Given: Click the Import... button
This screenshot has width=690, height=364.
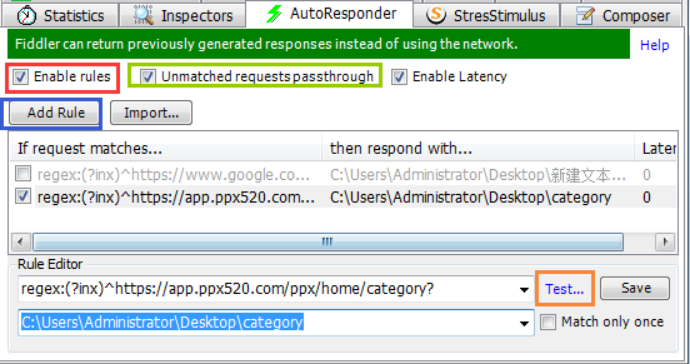Looking at the screenshot, I should (x=151, y=113).
